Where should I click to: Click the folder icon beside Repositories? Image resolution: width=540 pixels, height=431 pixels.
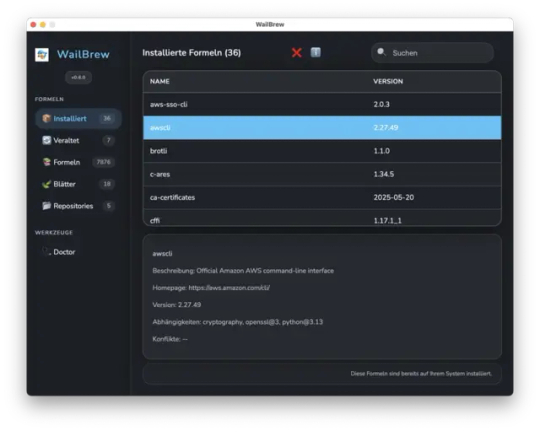[x=46, y=206]
